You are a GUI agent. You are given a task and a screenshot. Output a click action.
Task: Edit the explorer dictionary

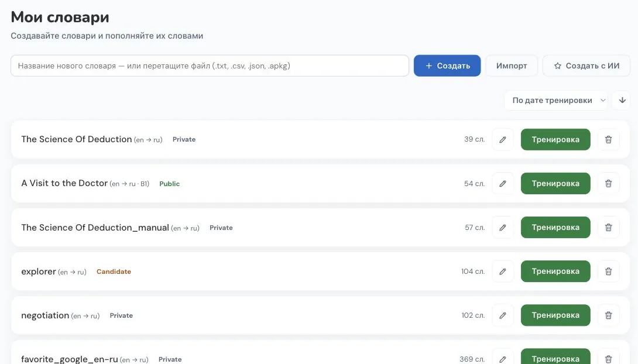tap(503, 272)
